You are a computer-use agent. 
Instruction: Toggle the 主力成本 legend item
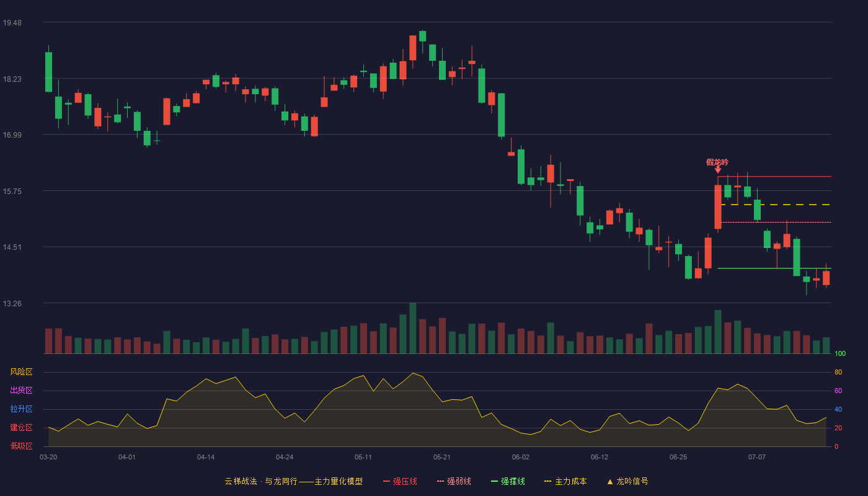point(565,481)
